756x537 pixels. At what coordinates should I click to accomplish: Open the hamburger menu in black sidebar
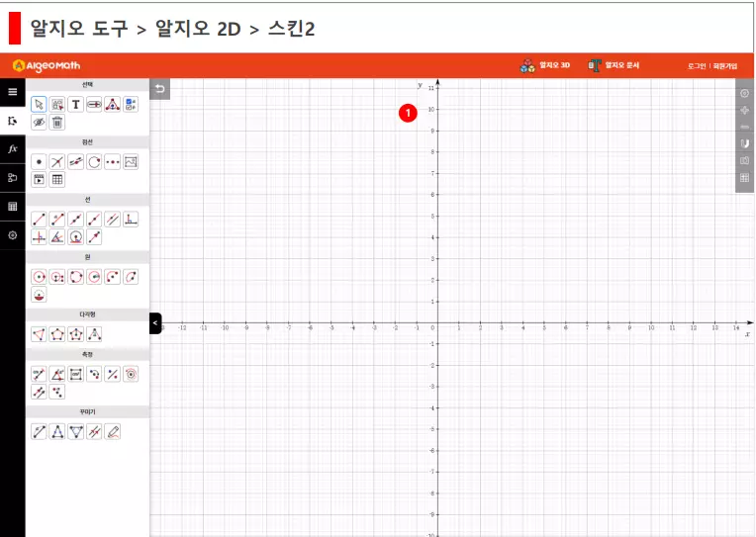[13, 92]
